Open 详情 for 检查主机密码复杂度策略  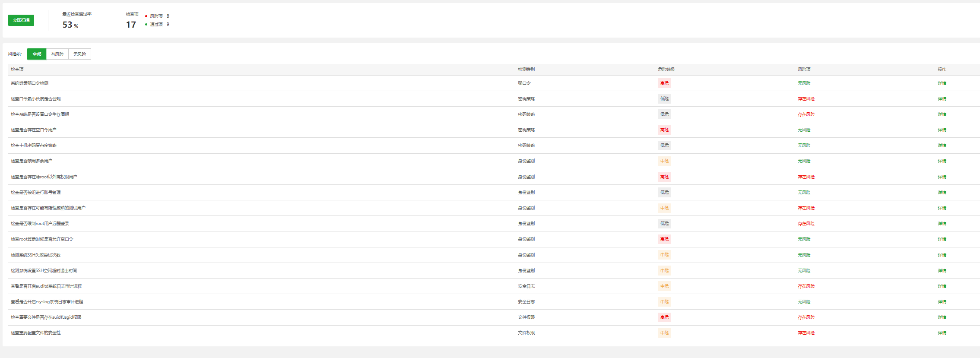(x=942, y=146)
